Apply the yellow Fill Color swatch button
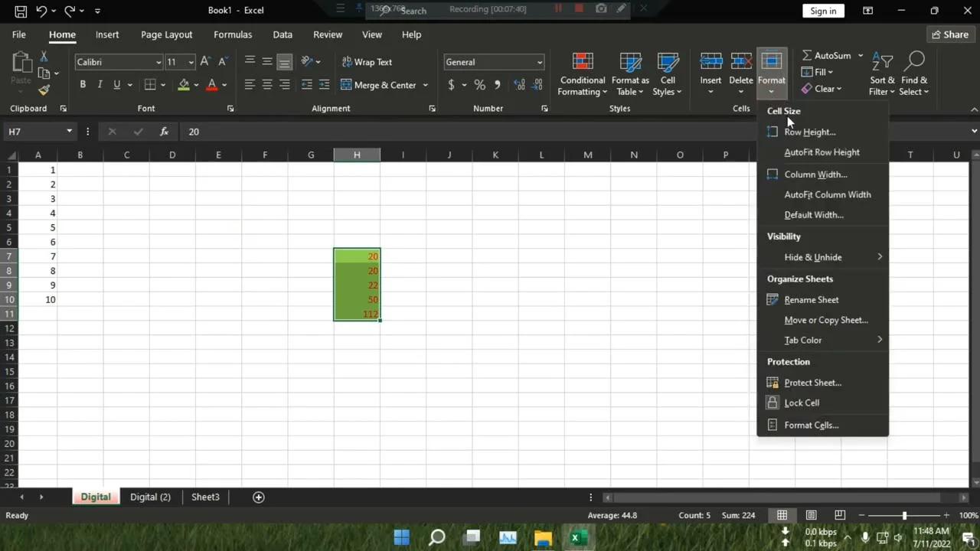Viewport: 980px width, 551px height. [x=184, y=85]
